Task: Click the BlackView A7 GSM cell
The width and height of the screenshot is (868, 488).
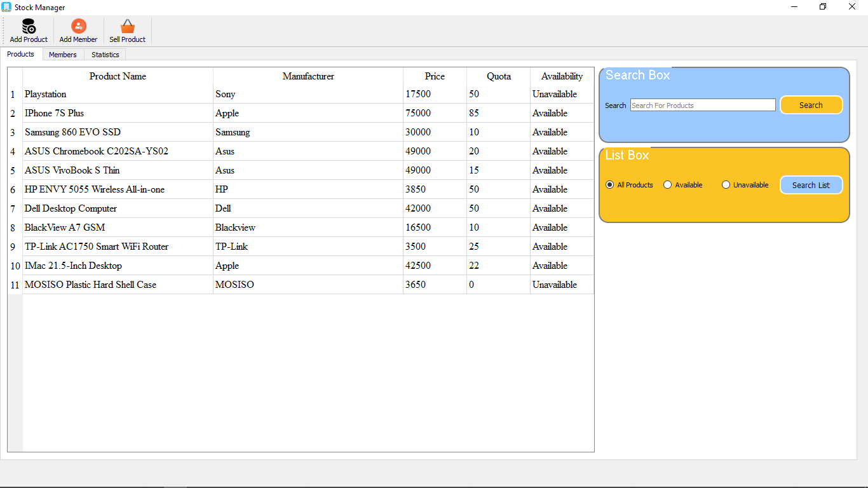Action: [x=118, y=227]
